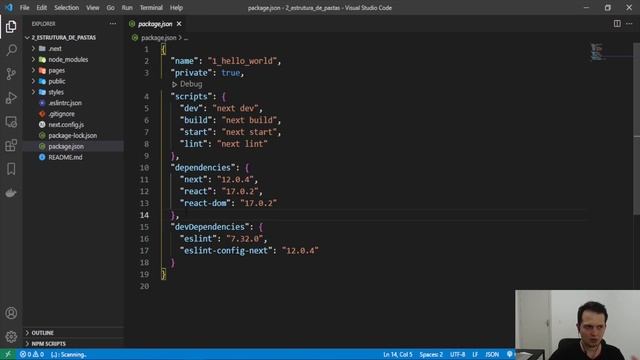This screenshot has width=640, height=360.
Task: Open the Manage settings gear
Action: point(11,337)
